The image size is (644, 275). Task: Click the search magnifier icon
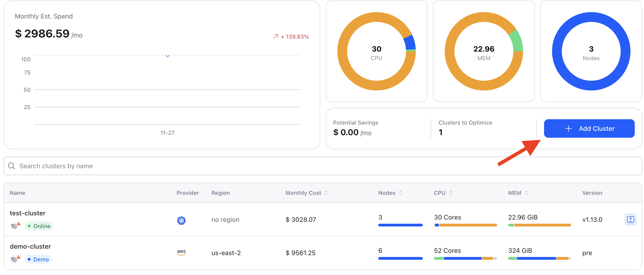click(x=12, y=166)
